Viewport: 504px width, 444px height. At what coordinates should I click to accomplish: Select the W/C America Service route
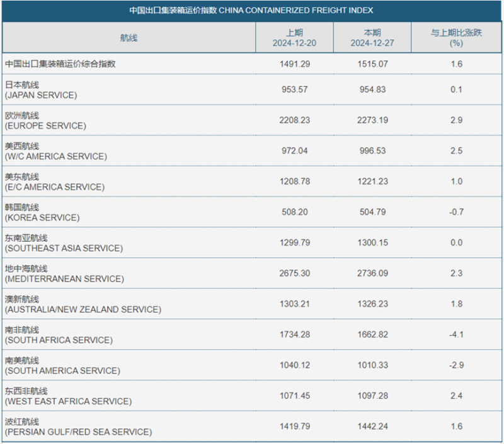click(x=55, y=151)
